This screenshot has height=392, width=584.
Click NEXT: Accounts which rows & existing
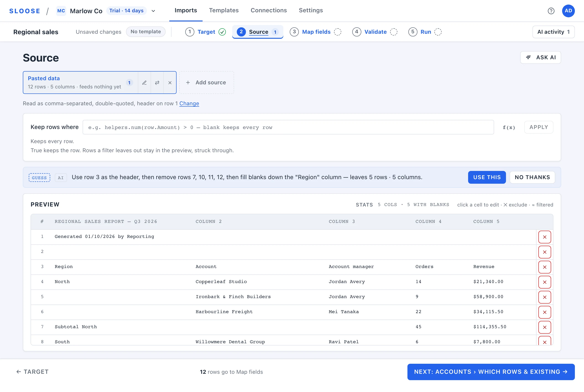pos(491,372)
